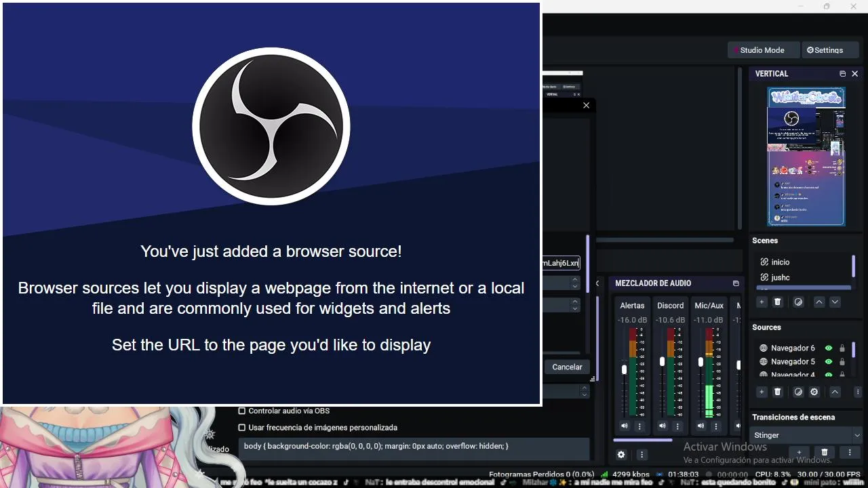Screen dimensions: 868x488
Task: Click the 4299 kbps bitrate status
Action: coord(631,474)
